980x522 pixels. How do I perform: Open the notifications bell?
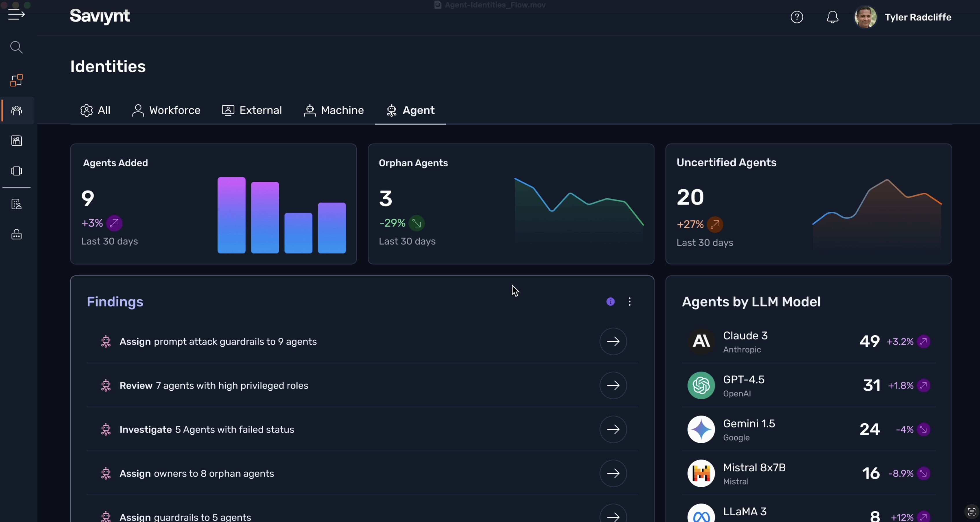(x=832, y=17)
